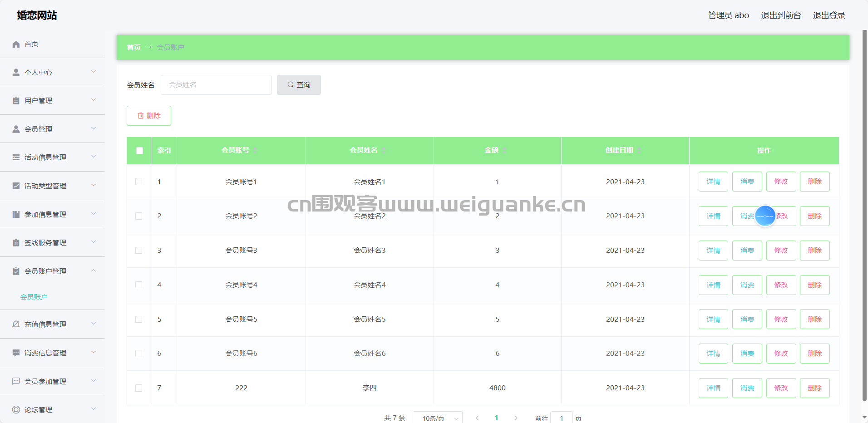Select the checkbox for the 李四 row

139,388
